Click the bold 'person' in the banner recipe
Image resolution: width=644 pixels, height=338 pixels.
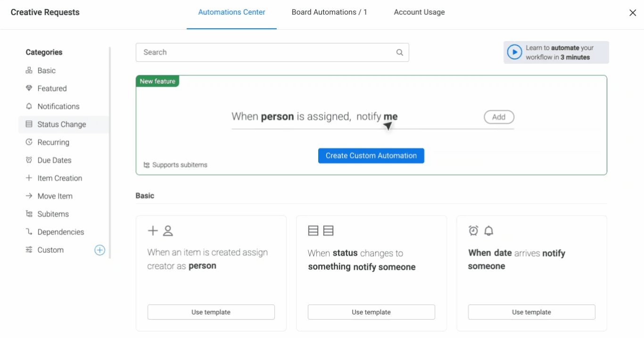(x=277, y=117)
